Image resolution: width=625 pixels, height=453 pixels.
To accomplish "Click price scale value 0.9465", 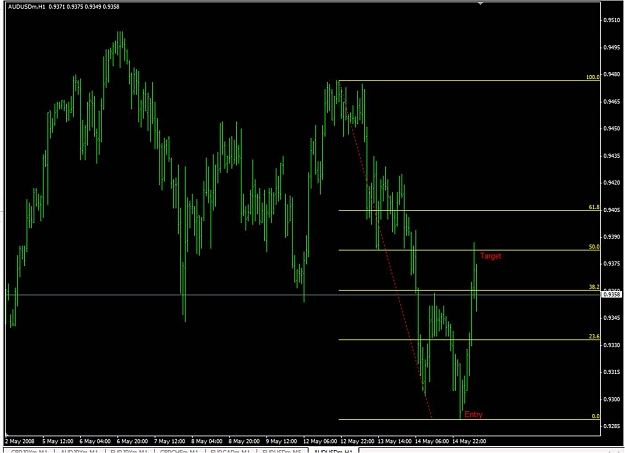I will [x=611, y=102].
